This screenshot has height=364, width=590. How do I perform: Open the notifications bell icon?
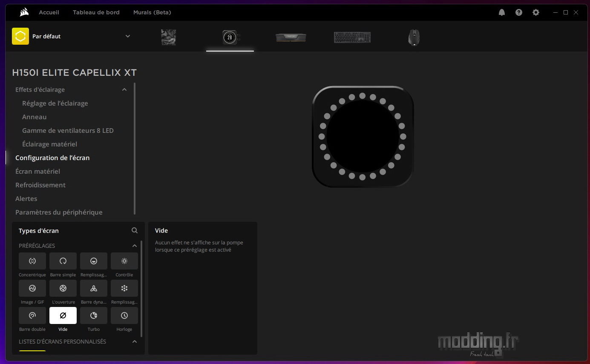click(502, 12)
